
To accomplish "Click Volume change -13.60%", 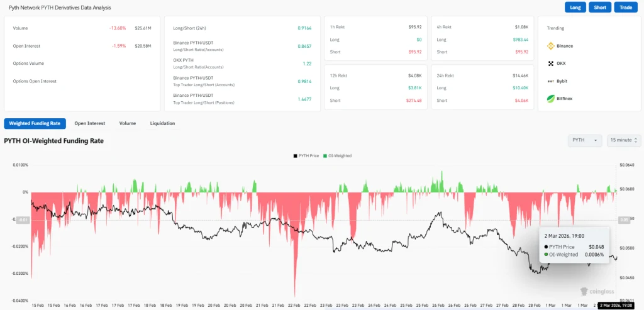I will 118,28.
